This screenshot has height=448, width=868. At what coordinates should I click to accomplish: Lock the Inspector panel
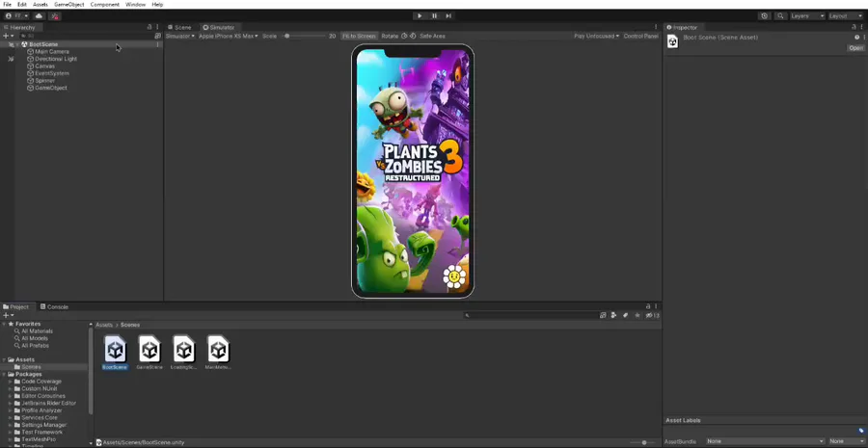click(x=854, y=27)
